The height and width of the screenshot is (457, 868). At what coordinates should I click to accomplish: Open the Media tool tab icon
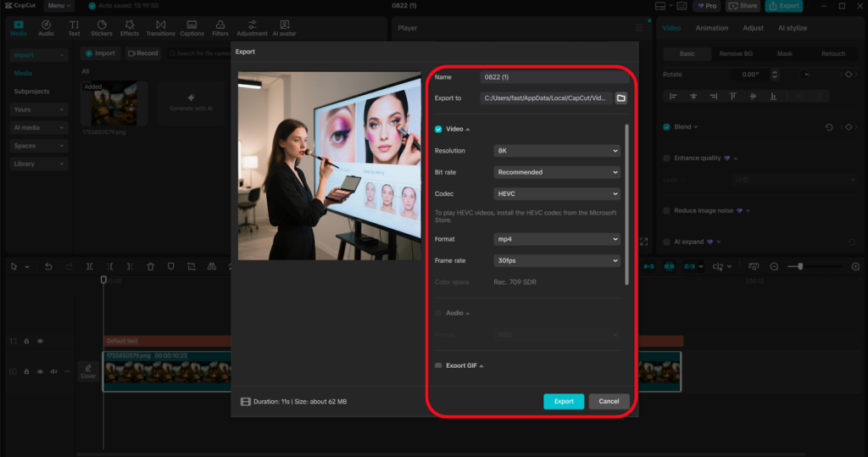[19, 25]
